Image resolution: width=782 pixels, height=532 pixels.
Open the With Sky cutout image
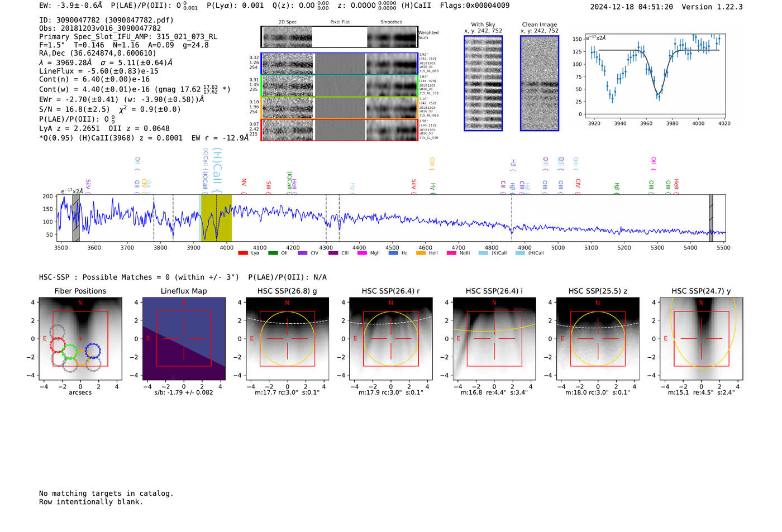(483, 83)
